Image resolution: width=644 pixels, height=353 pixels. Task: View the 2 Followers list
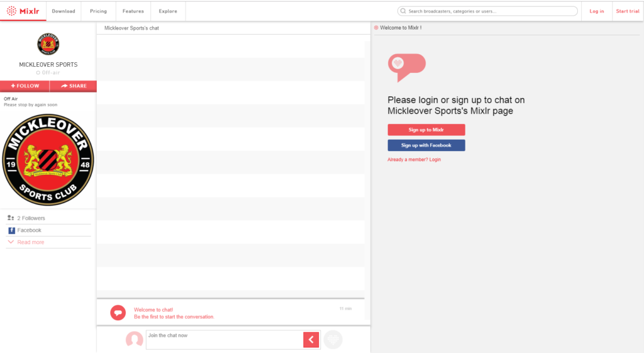pyautogui.click(x=31, y=218)
